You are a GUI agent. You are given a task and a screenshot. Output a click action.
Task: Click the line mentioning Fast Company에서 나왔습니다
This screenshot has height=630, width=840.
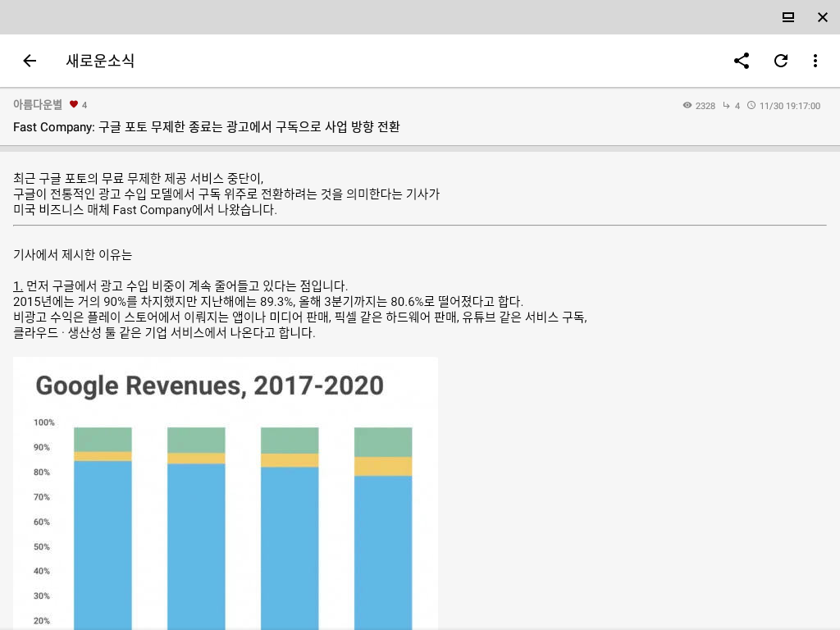145,209
